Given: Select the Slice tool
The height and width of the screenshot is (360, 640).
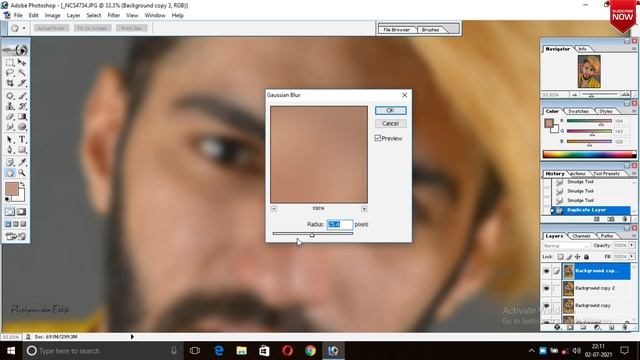Looking at the screenshot, I should [x=22, y=83].
